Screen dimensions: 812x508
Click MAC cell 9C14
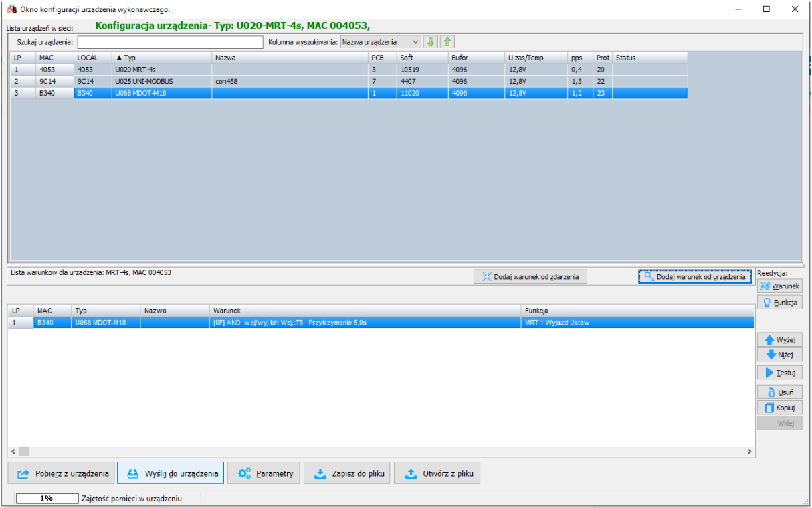(55, 81)
